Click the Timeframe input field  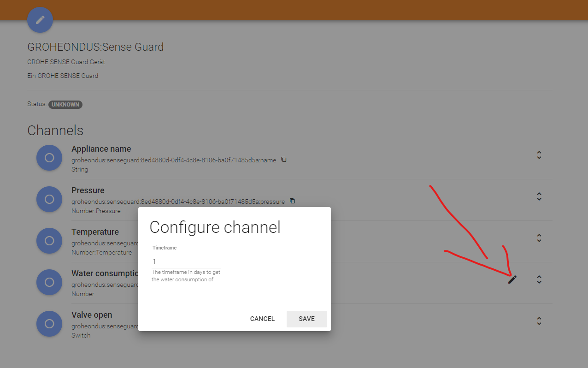click(x=186, y=261)
